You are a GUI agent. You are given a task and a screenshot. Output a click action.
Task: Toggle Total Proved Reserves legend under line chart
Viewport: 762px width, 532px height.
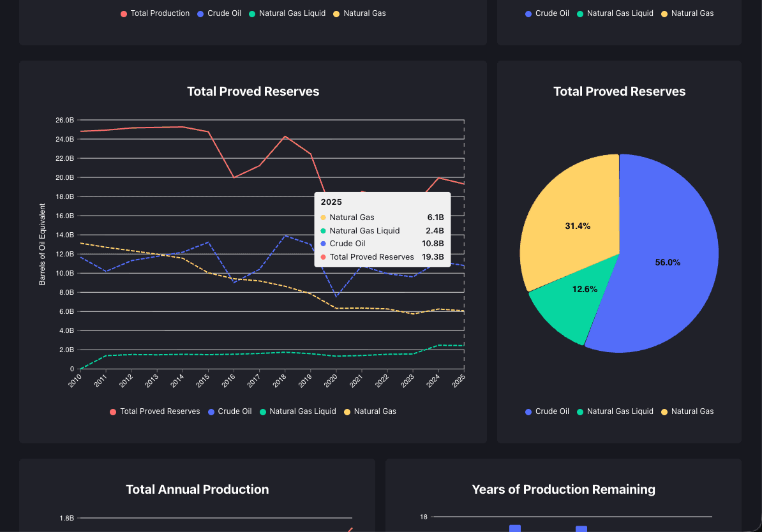tap(155, 411)
